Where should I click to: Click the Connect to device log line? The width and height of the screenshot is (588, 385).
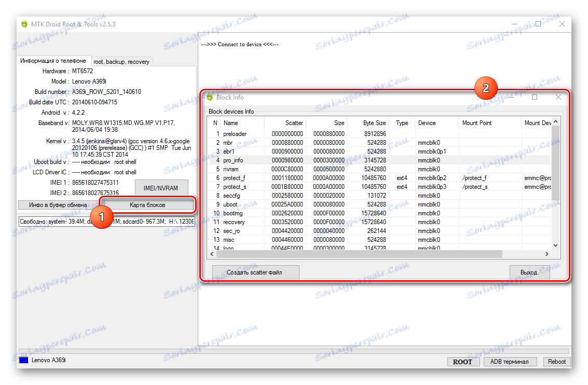click(240, 44)
